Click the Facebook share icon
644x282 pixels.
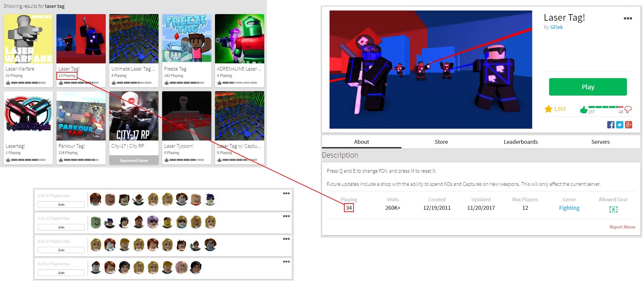611,125
